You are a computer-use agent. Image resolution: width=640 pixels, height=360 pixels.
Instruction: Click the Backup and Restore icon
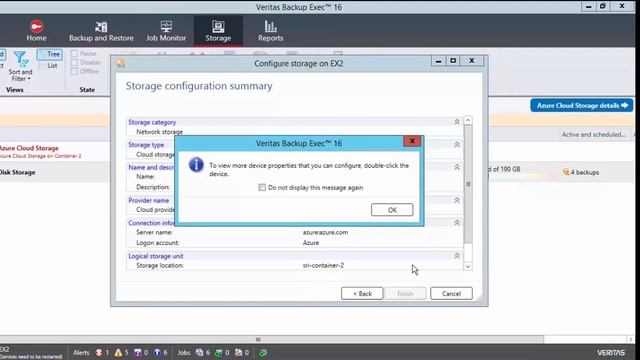click(101, 27)
